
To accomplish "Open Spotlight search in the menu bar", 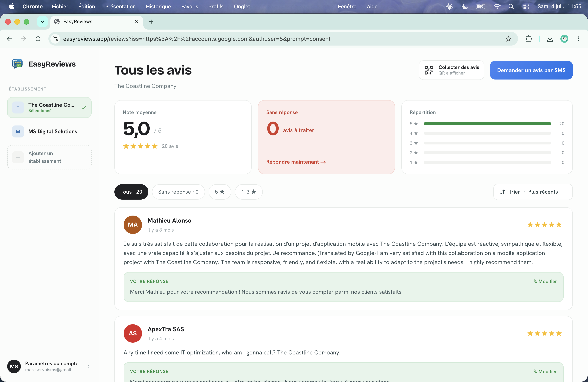I will tap(511, 6).
